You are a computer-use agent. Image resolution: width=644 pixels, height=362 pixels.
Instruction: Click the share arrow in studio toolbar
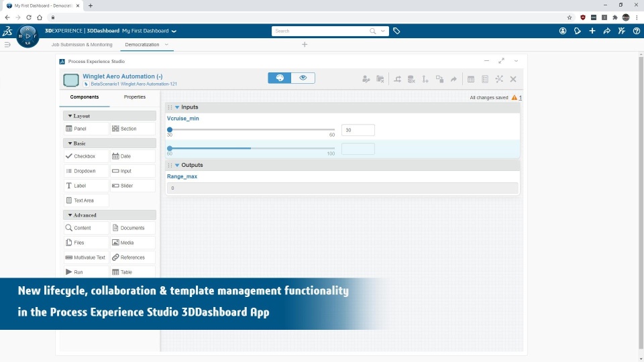click(x=453, y=79)
